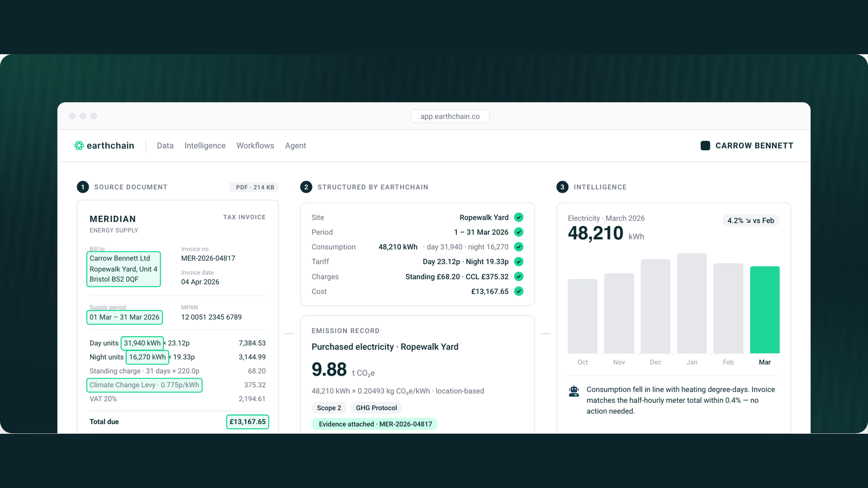The height and width of the screenshot is (488, 868).
Task: Click the AI robot icon beside the insight text
Action: (x=574, y=391)
